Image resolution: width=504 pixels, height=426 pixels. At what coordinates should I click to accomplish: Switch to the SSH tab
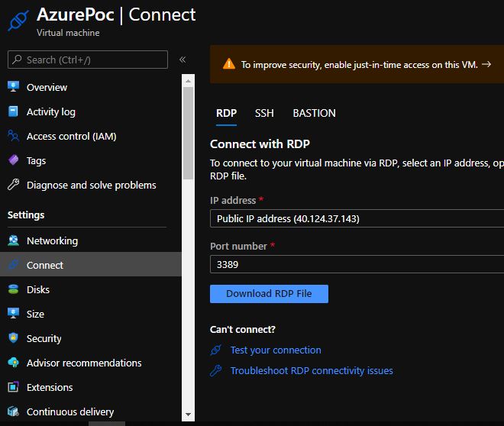pos(264,113)
